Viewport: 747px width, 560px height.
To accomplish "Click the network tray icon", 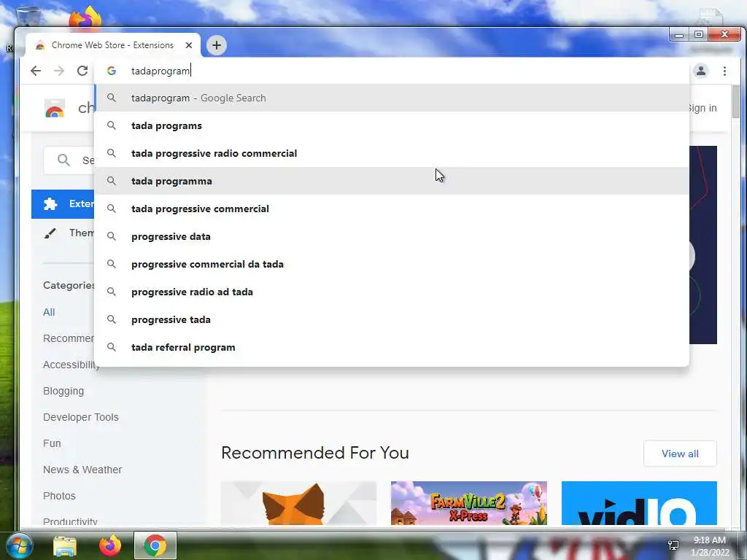I will [x=673, y=545].
